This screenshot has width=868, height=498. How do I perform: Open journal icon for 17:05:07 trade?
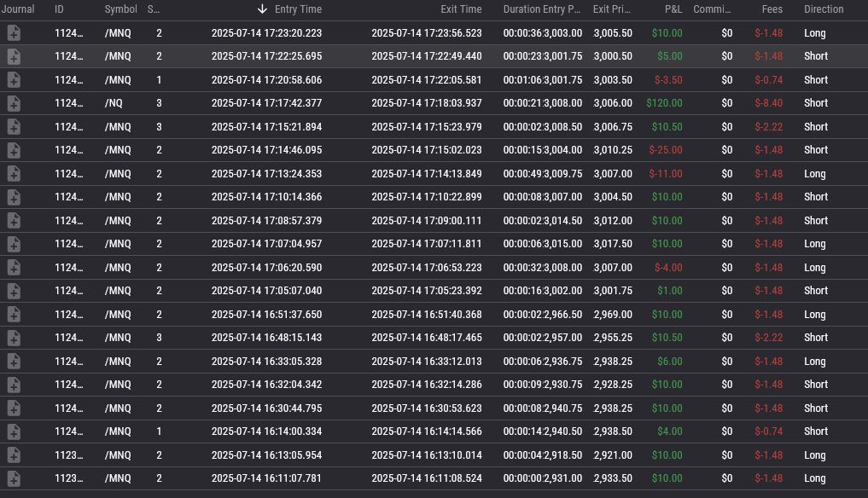(14, 291)
